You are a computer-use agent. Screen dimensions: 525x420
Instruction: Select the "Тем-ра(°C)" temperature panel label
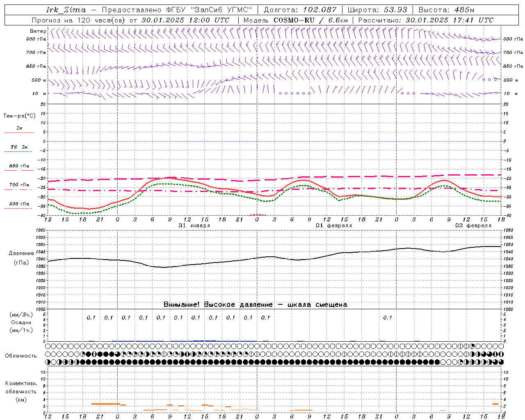pyautogui.click(x=19, y=116)
